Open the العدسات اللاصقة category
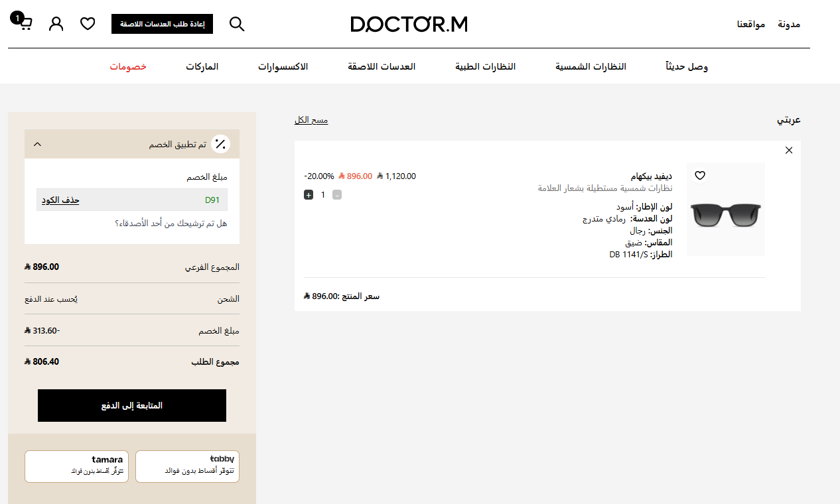840x504 pixels. [x=382, y=66]
